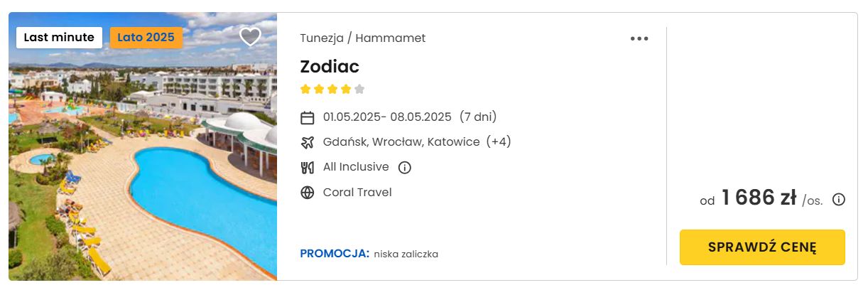Show All Inclusive info tooltip icon

pyautogui.click(x=405, y=168)
